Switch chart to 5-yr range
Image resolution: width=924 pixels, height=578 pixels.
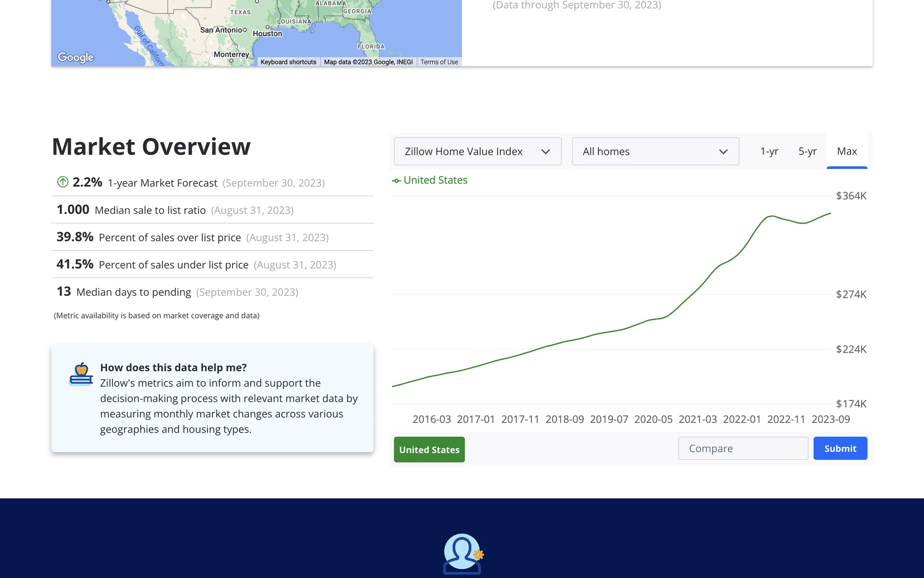pyautogui.click(x=807, y=152)
